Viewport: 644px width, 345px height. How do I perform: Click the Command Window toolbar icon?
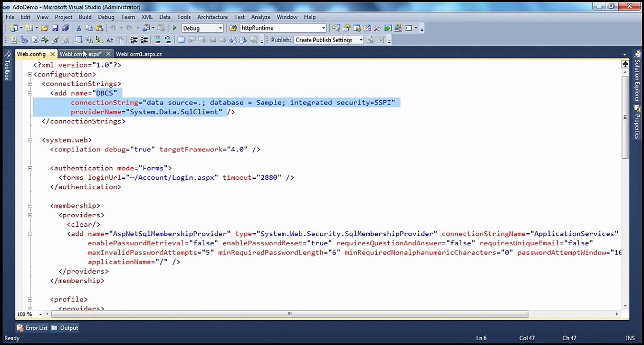click(408, 28)
